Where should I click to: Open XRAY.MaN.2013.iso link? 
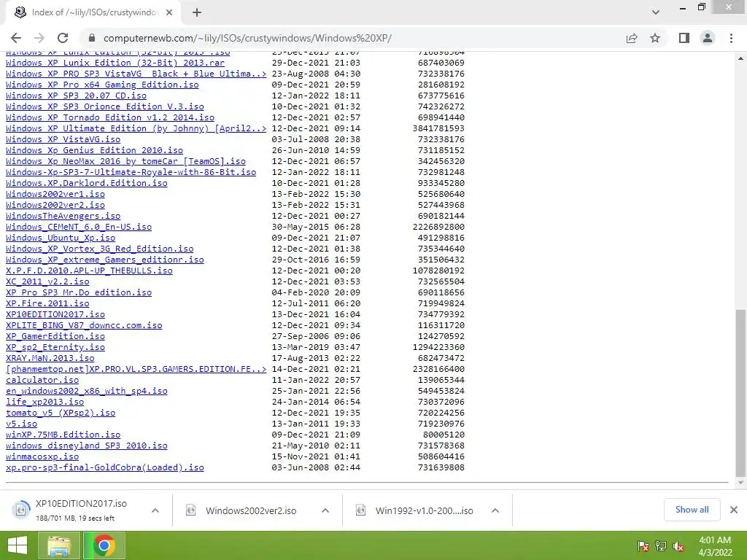click(50, 359)
